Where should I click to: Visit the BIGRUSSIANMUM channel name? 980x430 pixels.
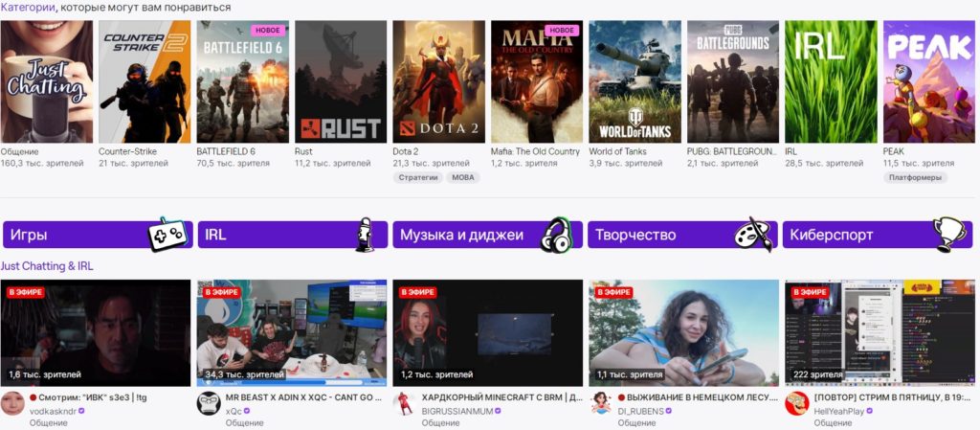pos(457,411)
